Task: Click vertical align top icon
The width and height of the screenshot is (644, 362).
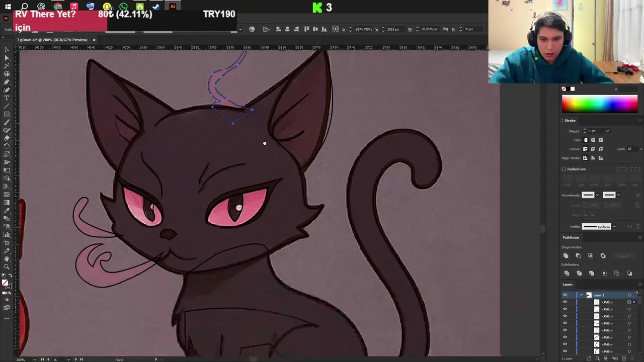Action: (x=306, y=29)
